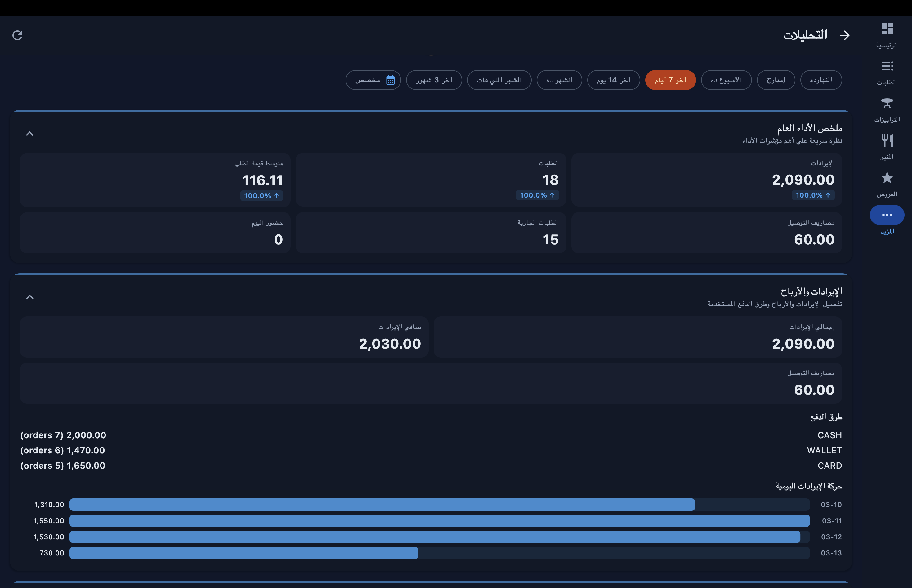The image size is (912, 588).
Task: Click the متوسط قيمة الطلب card
Action: point(155,180)
